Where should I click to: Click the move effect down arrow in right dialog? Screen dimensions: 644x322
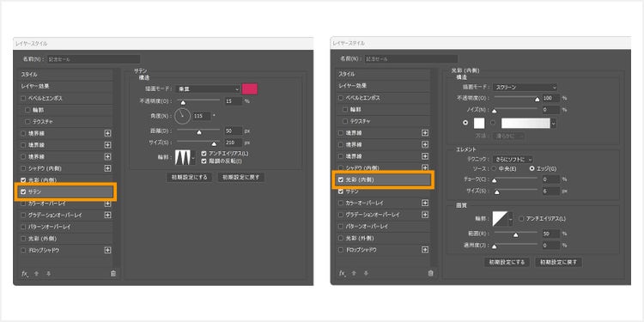click(x=366, y=273)
